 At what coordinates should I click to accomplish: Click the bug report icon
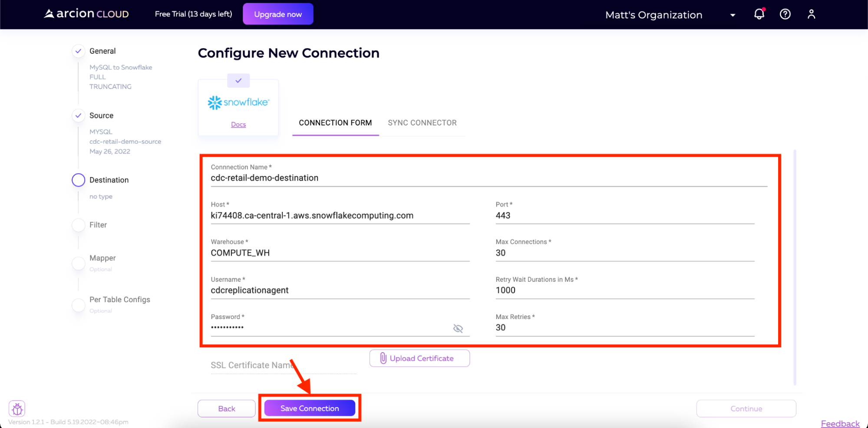(17, 408)
